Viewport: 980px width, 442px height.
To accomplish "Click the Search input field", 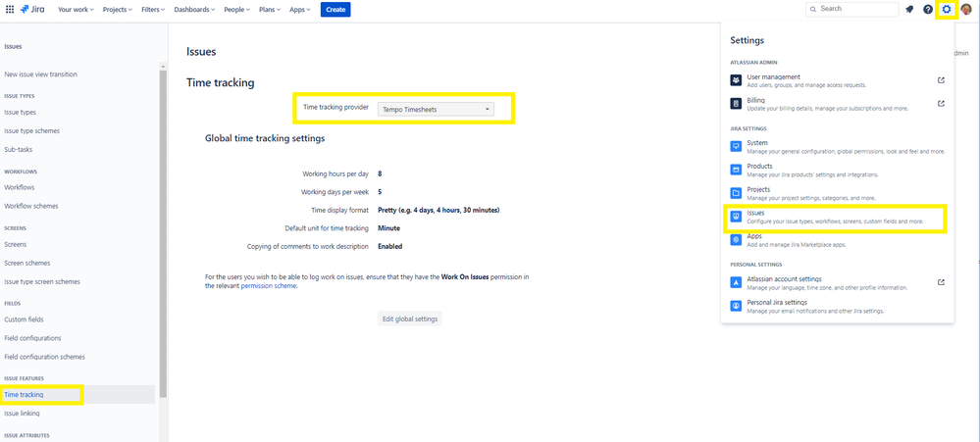I will click(x=852, y=10).
